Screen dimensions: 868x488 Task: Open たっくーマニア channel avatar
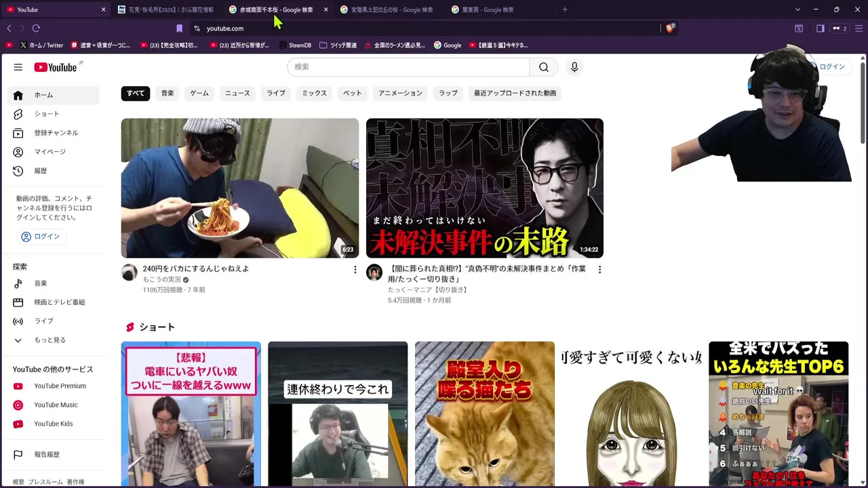[374, 272]
